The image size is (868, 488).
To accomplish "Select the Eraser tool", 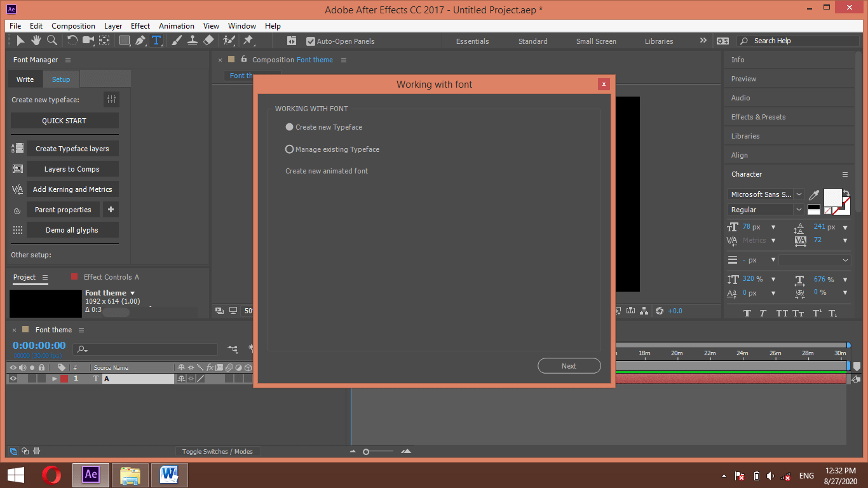I will (208, 40).
